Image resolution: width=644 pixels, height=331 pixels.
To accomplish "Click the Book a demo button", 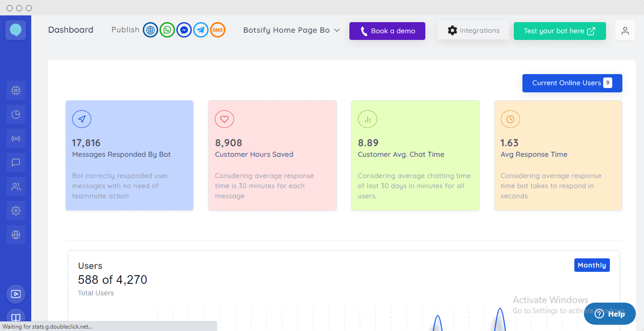I will (x=387, y=31).
